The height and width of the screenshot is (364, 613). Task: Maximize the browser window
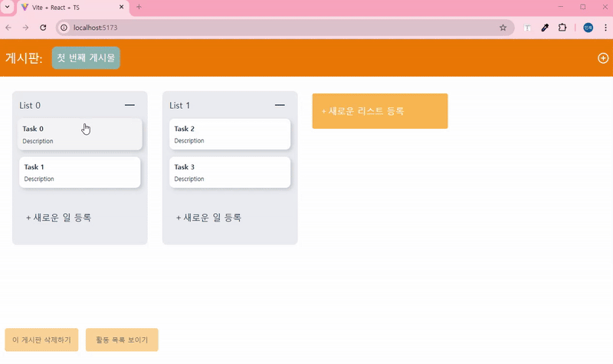point(582,7)
